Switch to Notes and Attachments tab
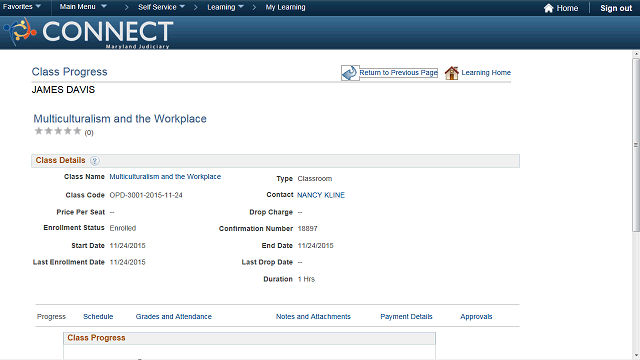Viewport: 640px width, 360px height. point(313,317)
